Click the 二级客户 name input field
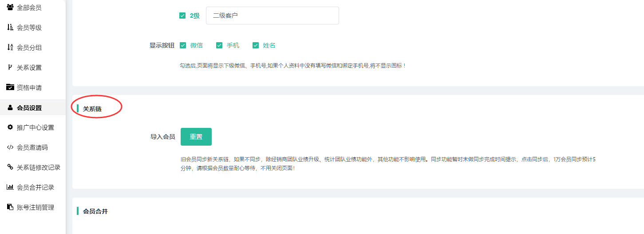The image size is (644, 234). 273,16
